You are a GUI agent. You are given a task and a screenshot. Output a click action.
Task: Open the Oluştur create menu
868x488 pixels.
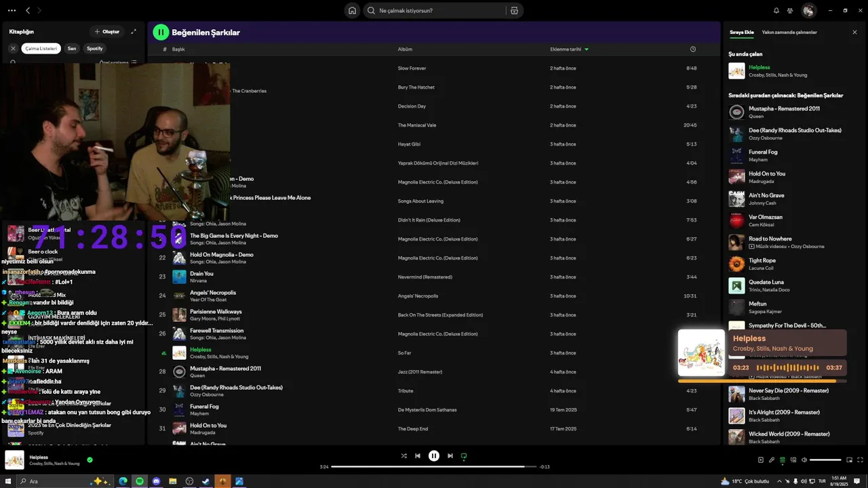click(106, 31)
